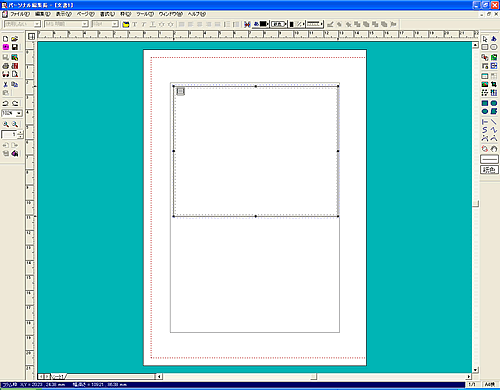
Task: Create a new document with the blank page icon
Action: (5, 39)
